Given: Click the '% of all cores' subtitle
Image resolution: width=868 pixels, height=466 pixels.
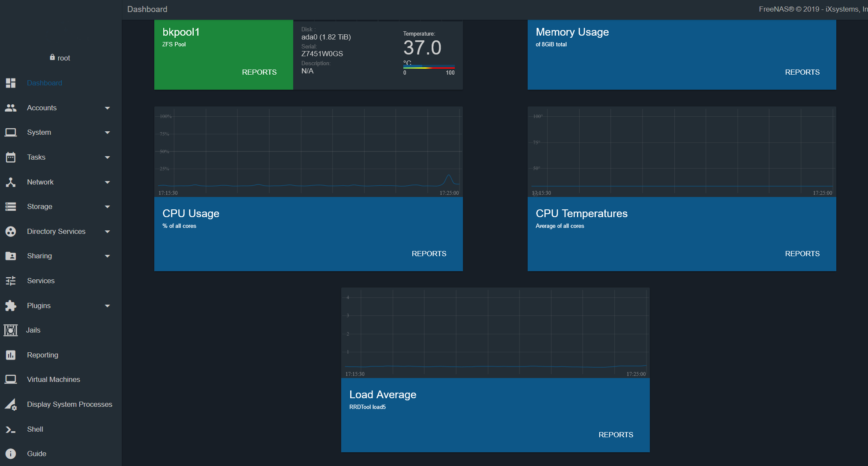Looking at the screenshot, I should [x=179, y=226].
